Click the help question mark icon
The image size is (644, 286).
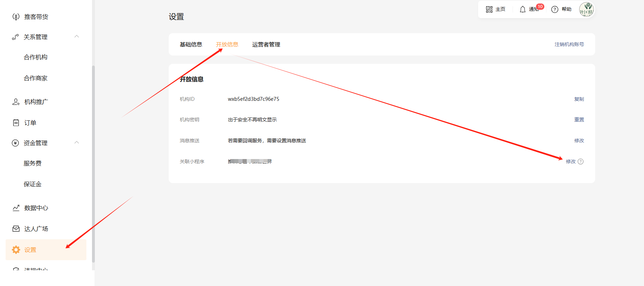(x=554, y=9)
